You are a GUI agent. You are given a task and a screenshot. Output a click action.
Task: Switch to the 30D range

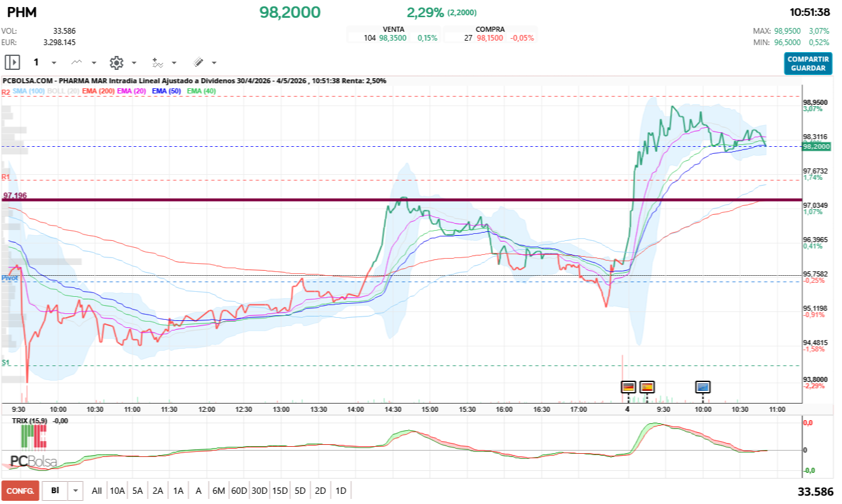pos(259,491)
